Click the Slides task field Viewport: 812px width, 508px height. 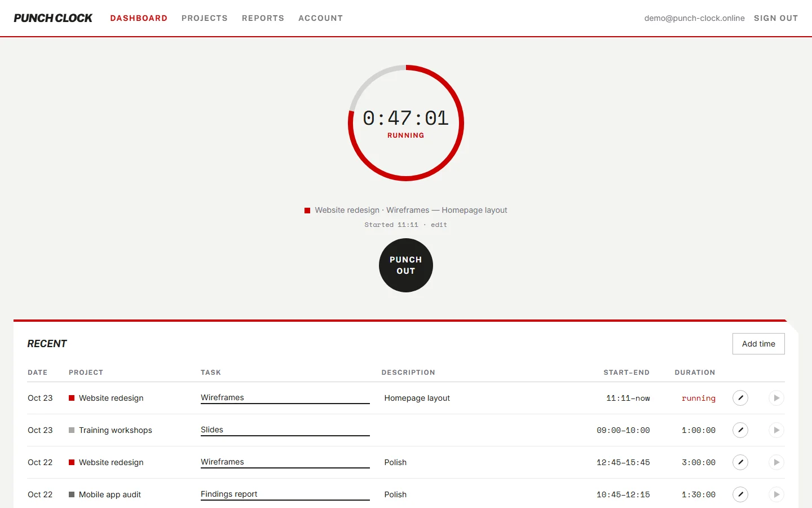[285, 430]
